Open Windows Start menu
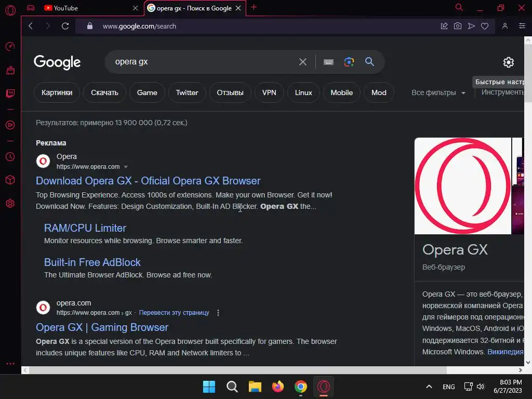 [x=209, y=387]
